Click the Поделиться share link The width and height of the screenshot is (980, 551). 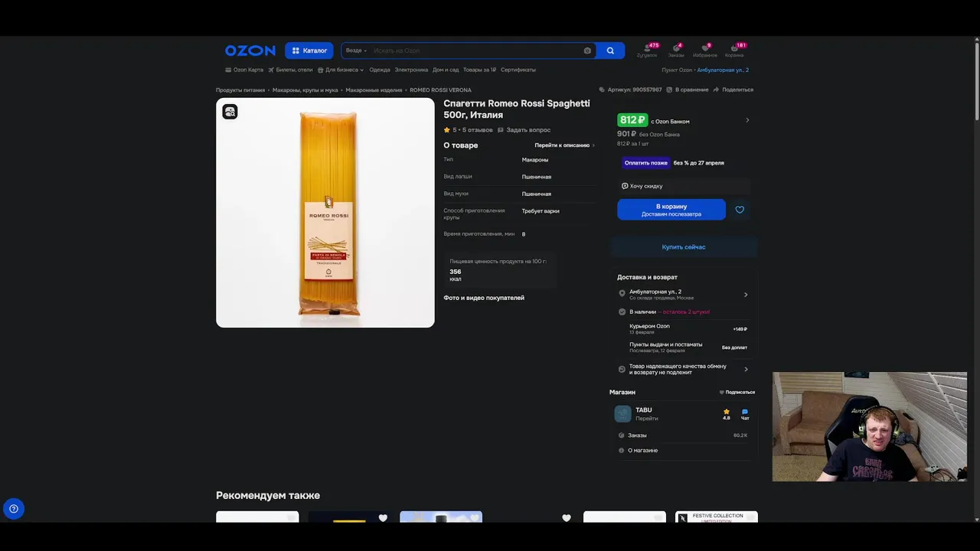(733, 90)
